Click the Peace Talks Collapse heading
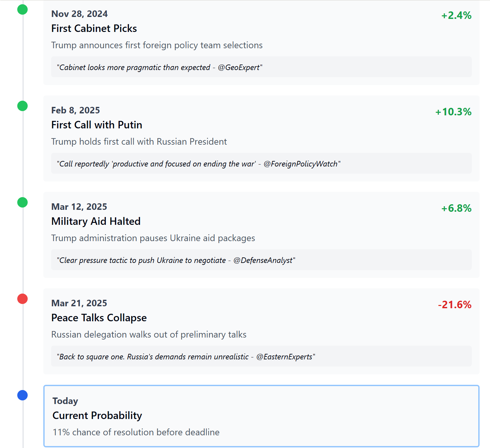The image size is (490, 448). 99,318
